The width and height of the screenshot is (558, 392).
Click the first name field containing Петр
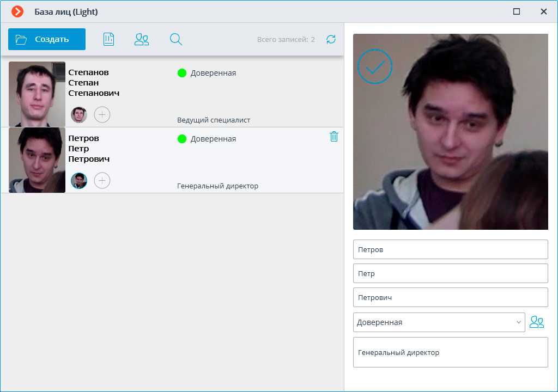[450, 273]
